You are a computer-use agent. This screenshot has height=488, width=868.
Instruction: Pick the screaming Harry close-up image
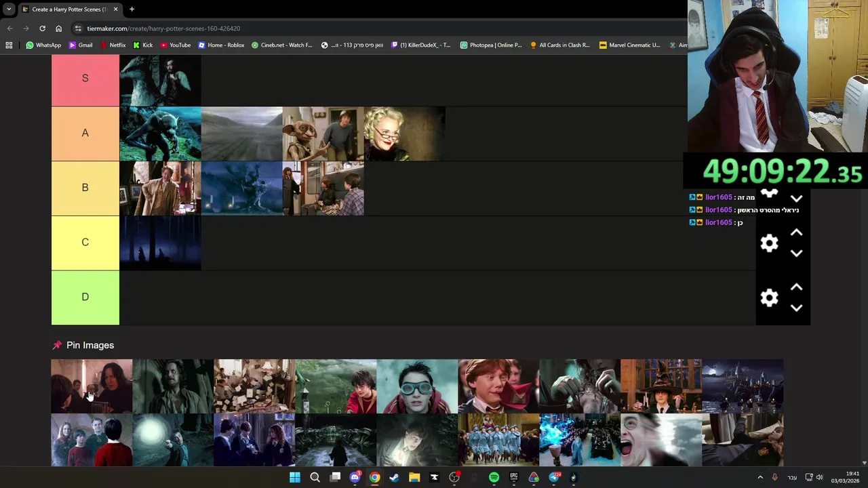click(661, 440)
